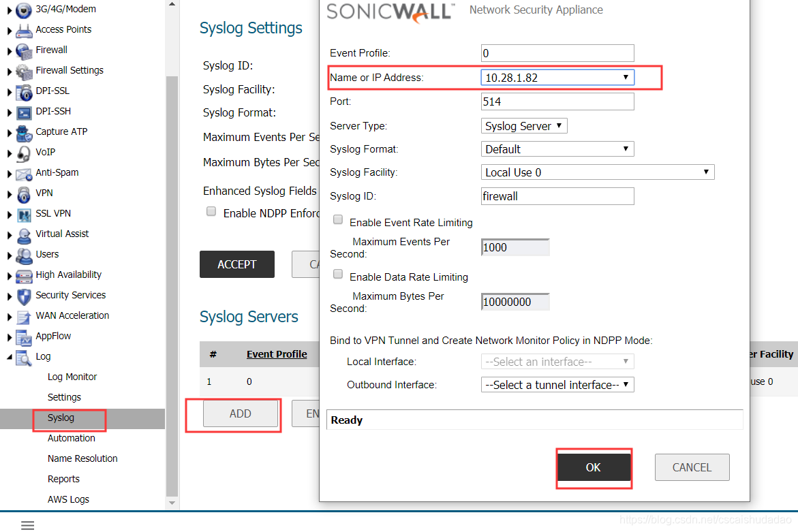Open Reports log page
This screenshot has height=532, width=798.
pyautogui.click(x=63, y=479)
